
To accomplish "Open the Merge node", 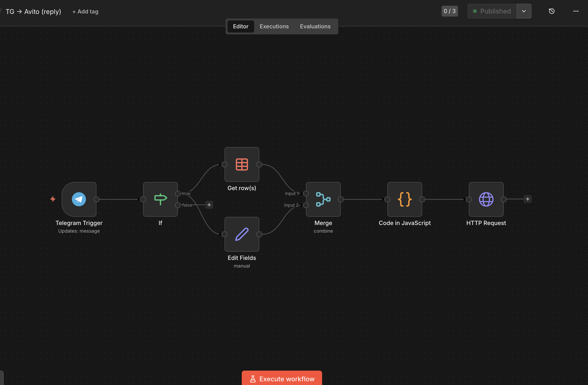I will (x=323, y=199).
